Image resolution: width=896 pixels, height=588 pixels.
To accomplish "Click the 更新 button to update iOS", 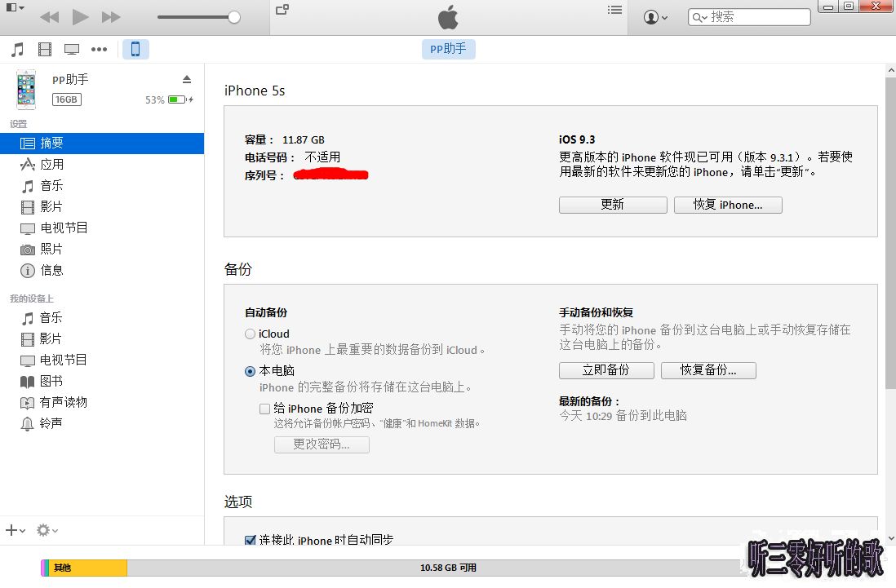I will [613, 205].
